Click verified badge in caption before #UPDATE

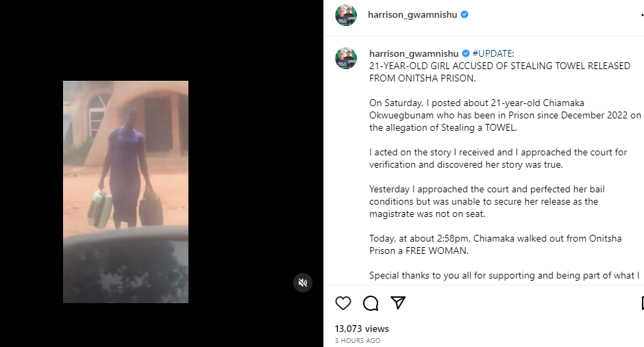(466, 54)
